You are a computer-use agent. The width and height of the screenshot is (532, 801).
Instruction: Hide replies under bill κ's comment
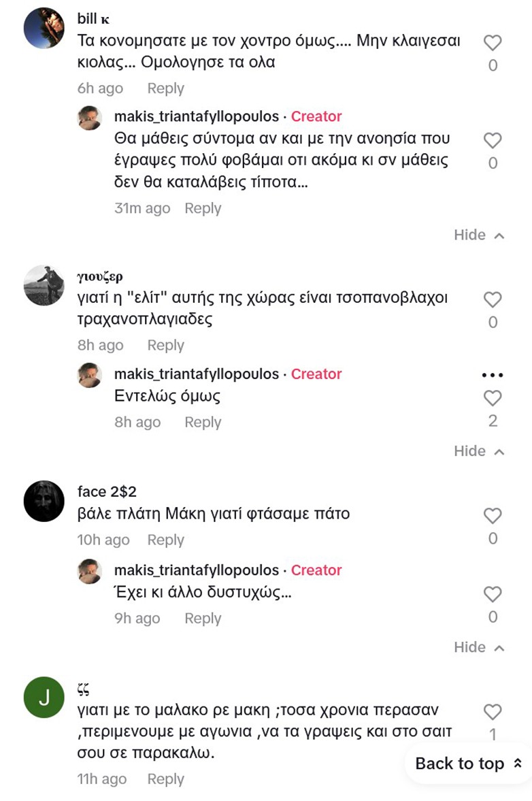479,235
